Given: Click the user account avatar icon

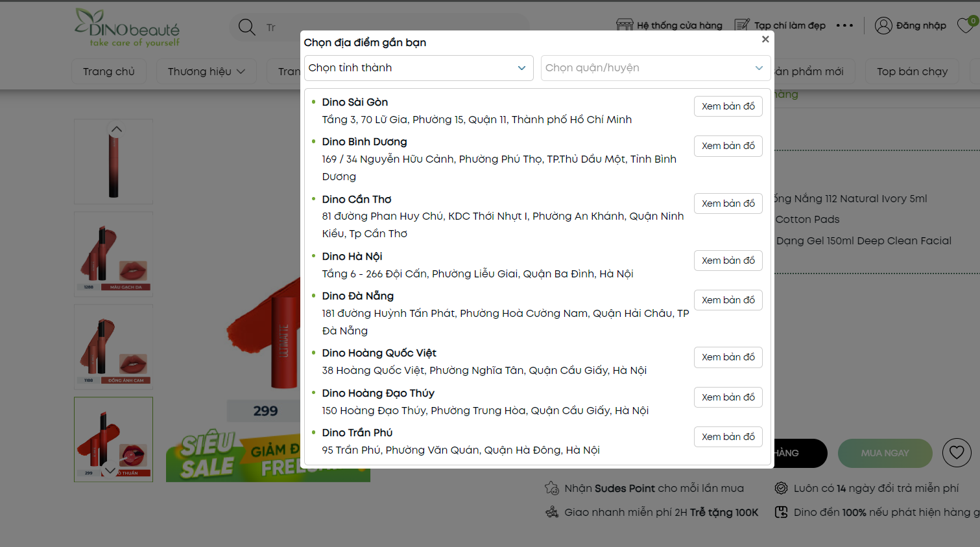Looking at the screenshot, I should click(883, 25).
